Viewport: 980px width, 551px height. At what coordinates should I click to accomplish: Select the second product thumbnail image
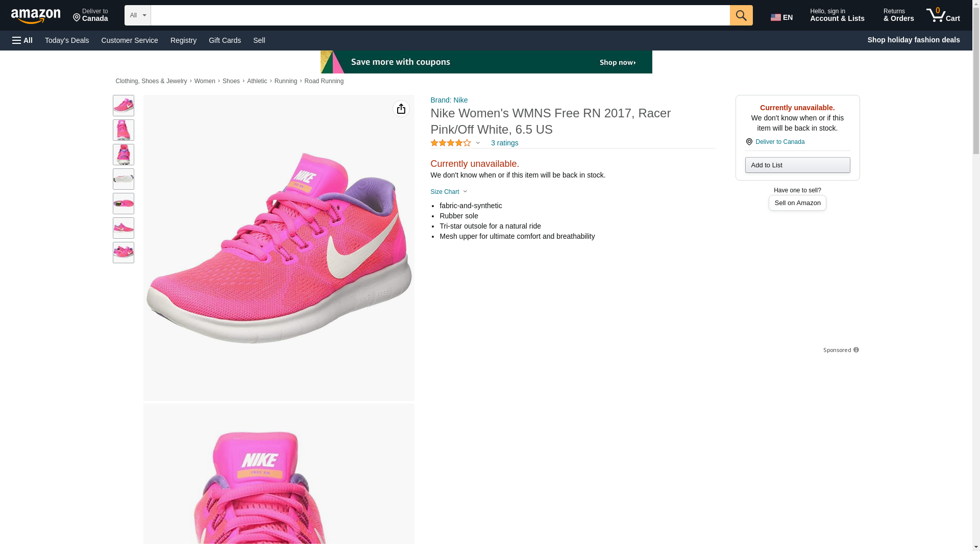[123, 130]
